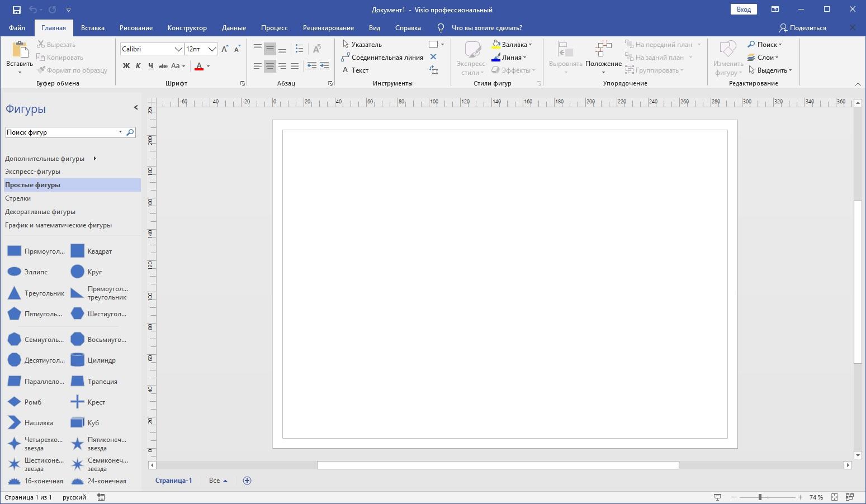Toggle bold formatting (Ж)

tap(126, 66)
